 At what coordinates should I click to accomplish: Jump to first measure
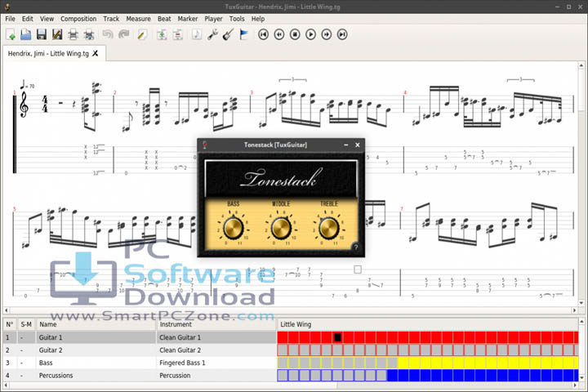[263, 34]
